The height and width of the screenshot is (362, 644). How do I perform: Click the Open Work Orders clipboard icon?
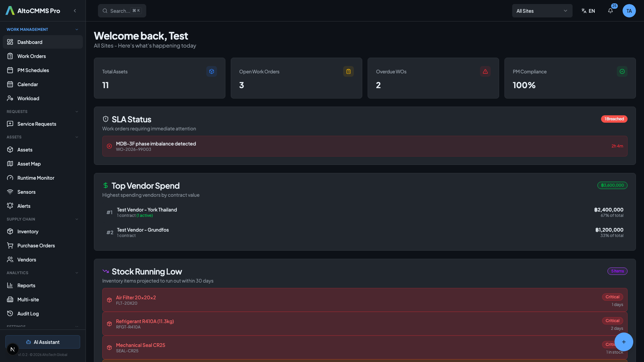(348, 71)
